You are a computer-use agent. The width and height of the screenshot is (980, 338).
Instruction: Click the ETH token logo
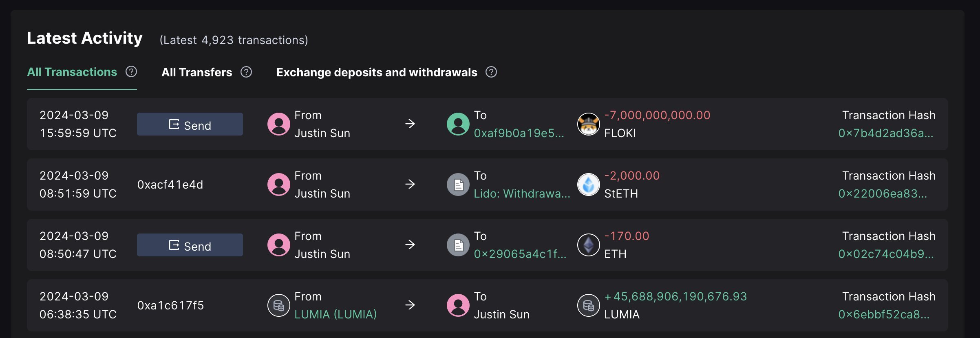point(588,245)
